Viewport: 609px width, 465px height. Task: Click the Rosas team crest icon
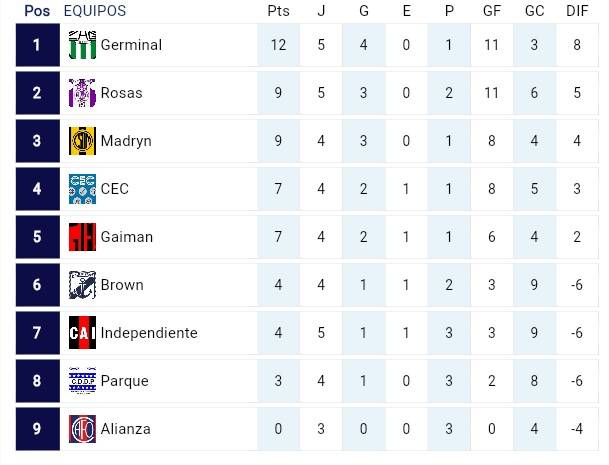pos(82,93)
